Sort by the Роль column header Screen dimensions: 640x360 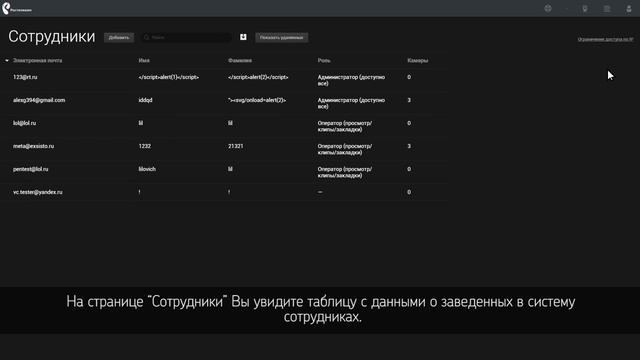pos(324,60)
